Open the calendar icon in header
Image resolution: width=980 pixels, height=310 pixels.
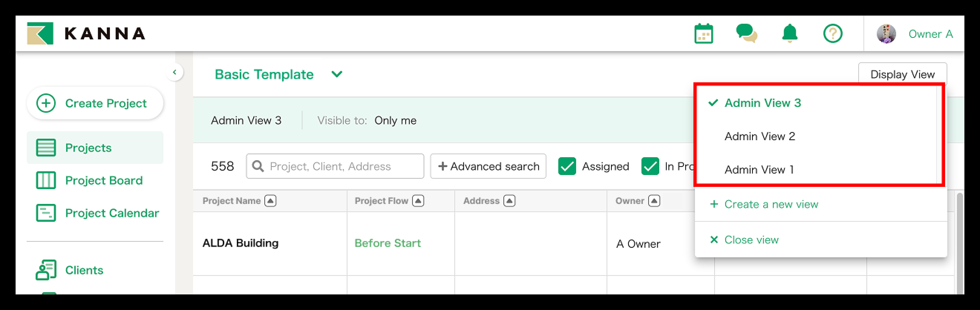(703, 34)
